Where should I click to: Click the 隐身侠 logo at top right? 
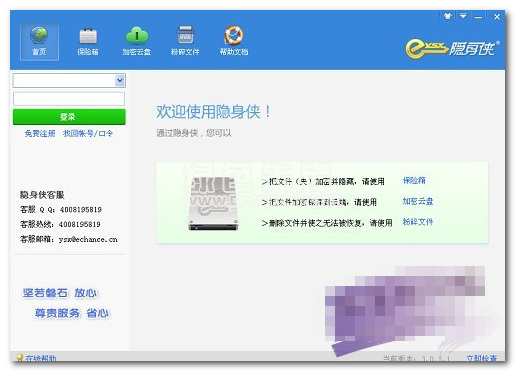452,49
